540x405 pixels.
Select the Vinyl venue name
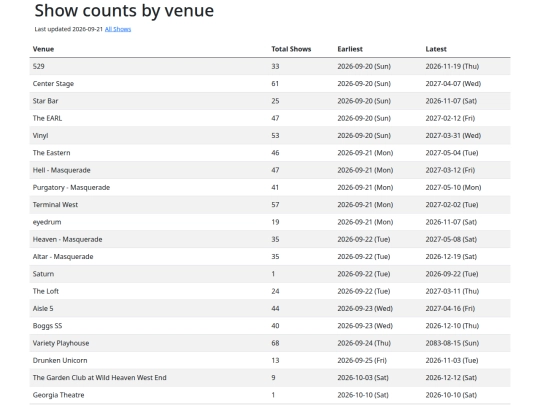[40, 135]
